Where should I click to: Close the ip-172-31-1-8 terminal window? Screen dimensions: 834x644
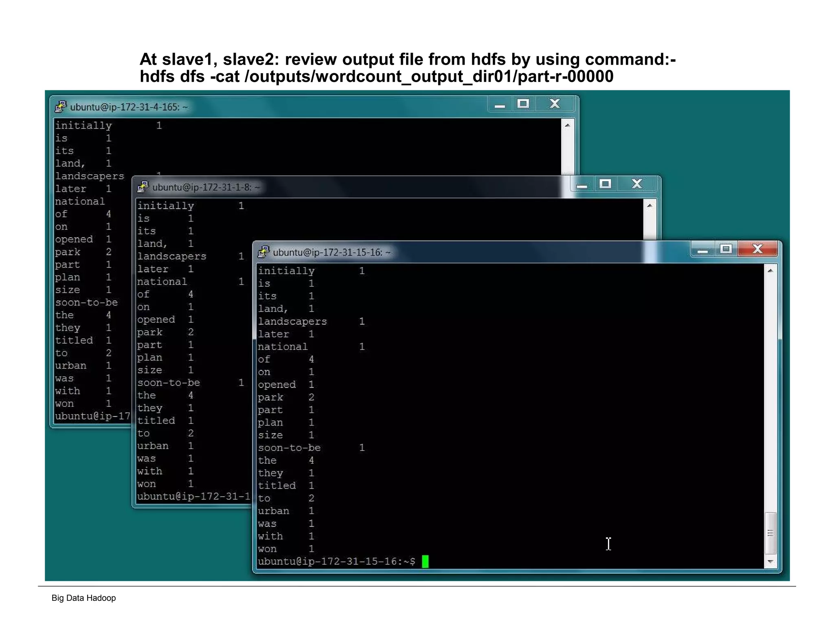637,184
